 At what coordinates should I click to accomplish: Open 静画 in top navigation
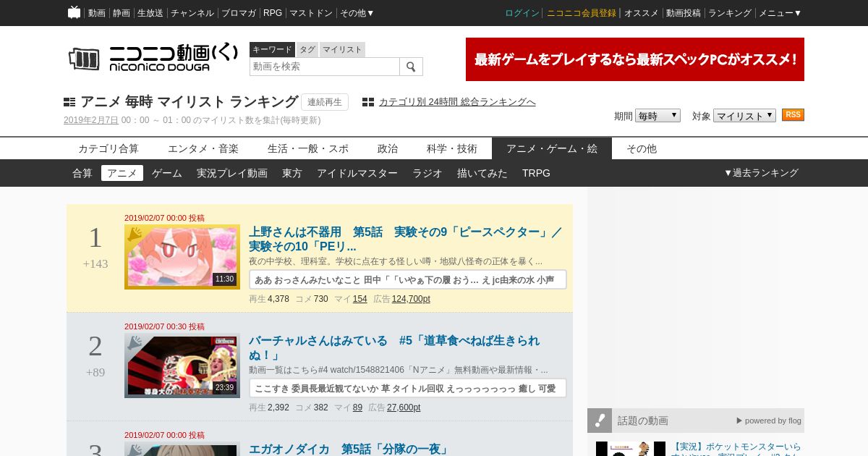coord(122,13)
